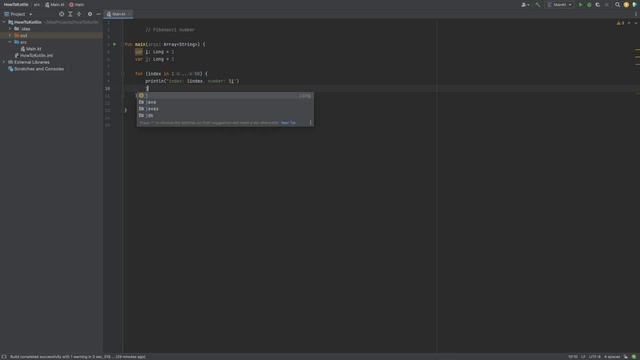The image size is (640, 360).
Task: Click the for loop line in editor
Action: (171, 74)
